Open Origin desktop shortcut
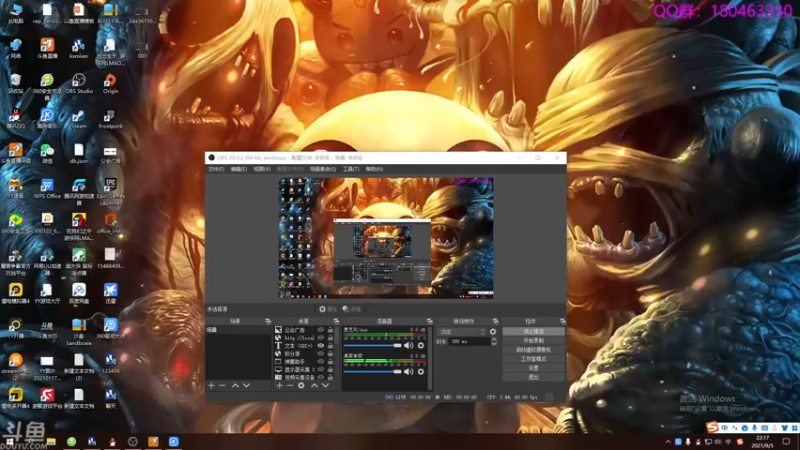800x450 pixels. (x=110, y=84)
